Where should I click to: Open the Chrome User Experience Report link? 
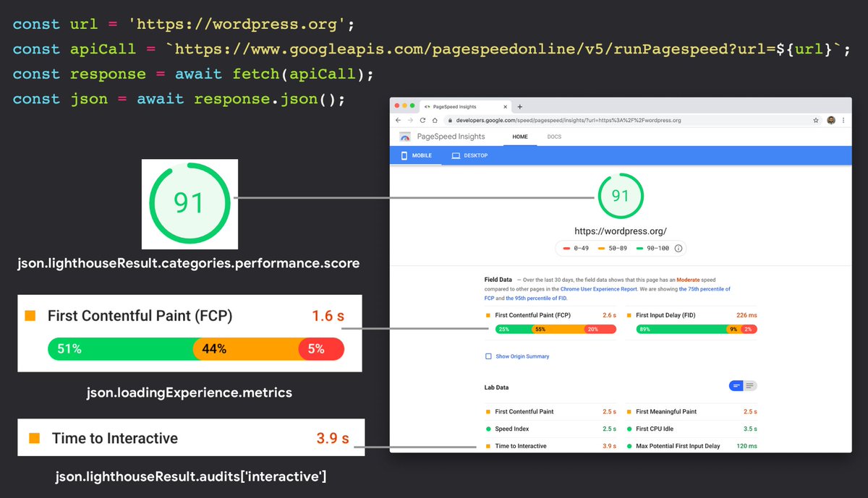599,288
